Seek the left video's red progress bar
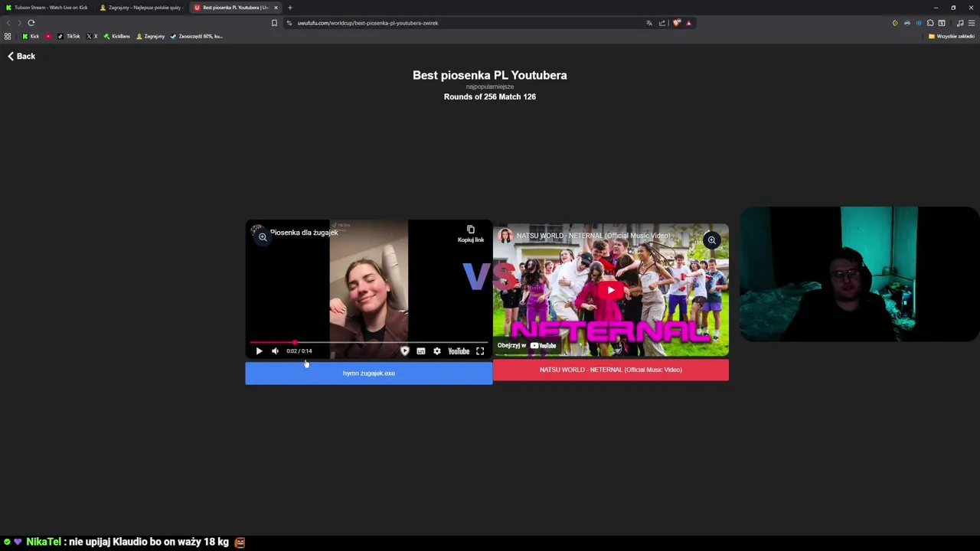The width and height of the screenshot is (980, 551). click(368, 343)
